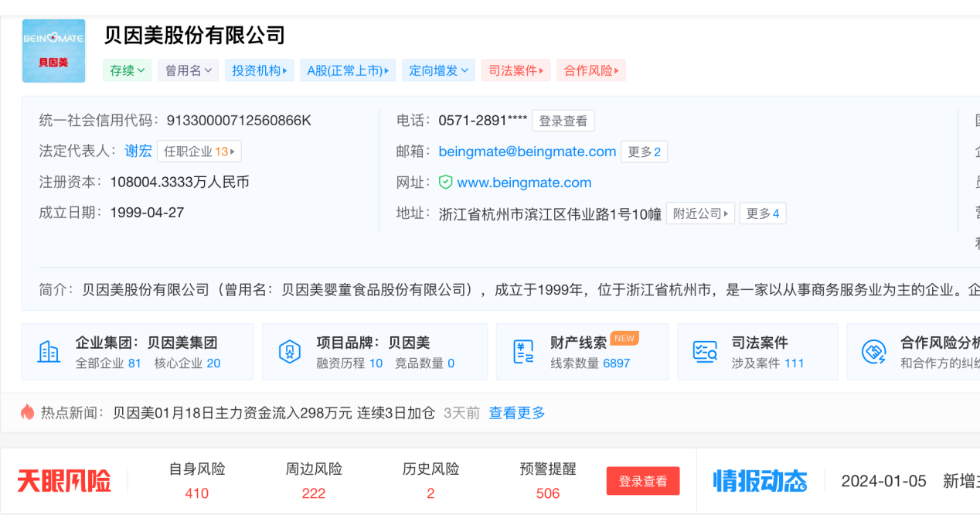Click 登录查看 next to phone number
This screenshot has height=515, width=980.
563,121
